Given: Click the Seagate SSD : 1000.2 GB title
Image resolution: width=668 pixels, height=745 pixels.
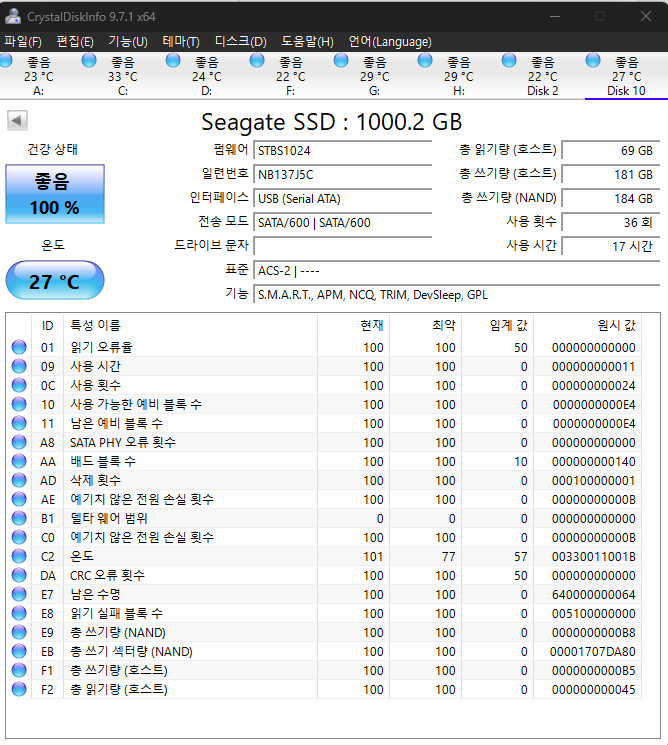Looking at the screenshot, I should tap(332, 122).
